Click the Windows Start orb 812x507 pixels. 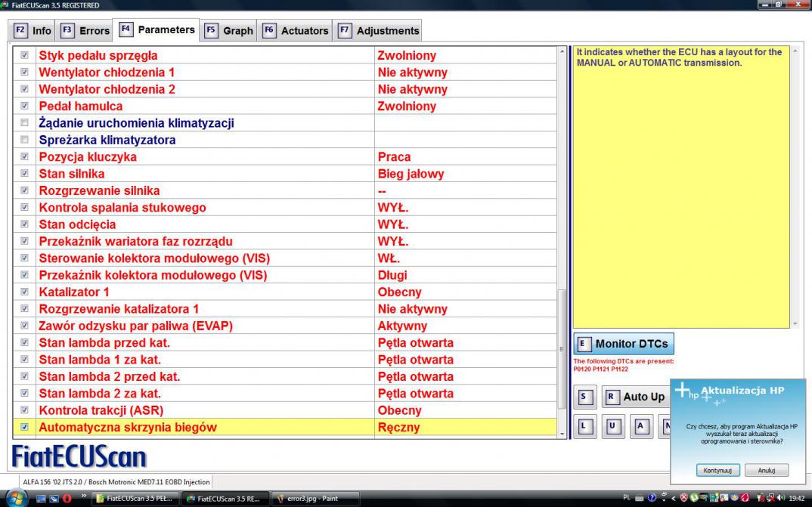pyautogui.click(x=16, y=499)
